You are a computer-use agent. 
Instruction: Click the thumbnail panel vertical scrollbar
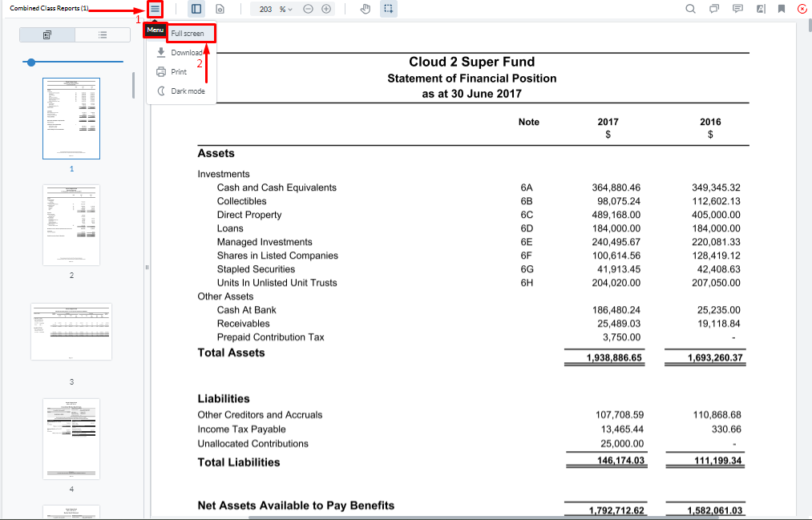[133, 86]
